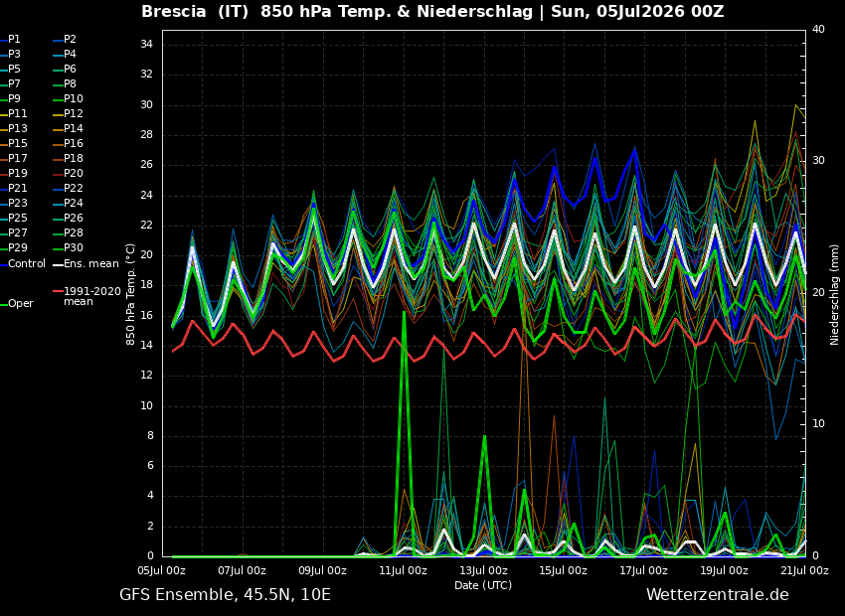Click the 05Jul 00z axis label
Image resolution: width=845 pixels, height=616 pixels.
(161, 570)
